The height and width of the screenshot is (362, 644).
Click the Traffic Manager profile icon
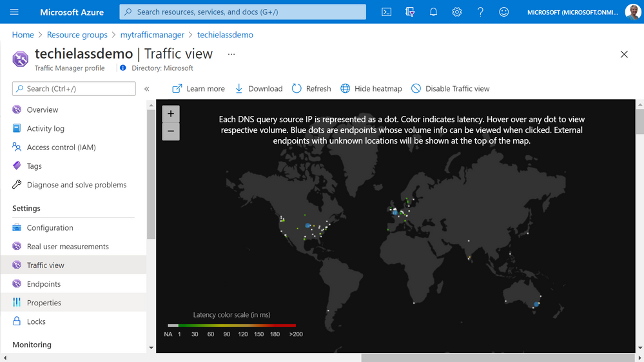tap(20, 59)
